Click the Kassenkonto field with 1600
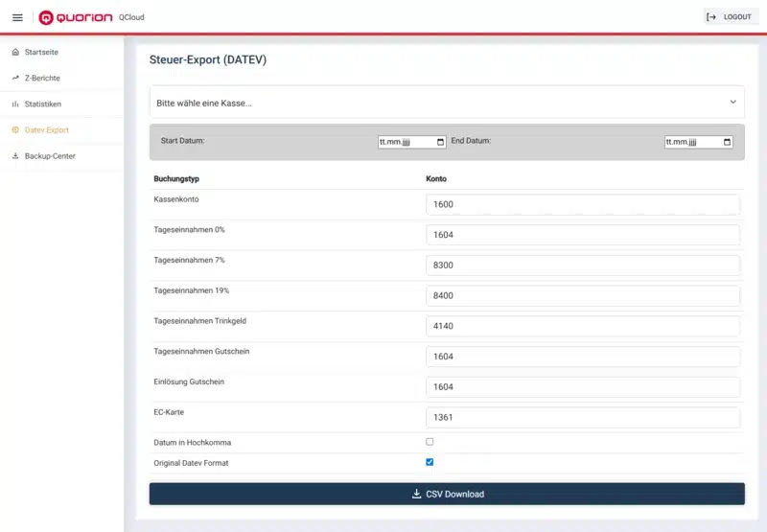 click(x=583, y=204)
